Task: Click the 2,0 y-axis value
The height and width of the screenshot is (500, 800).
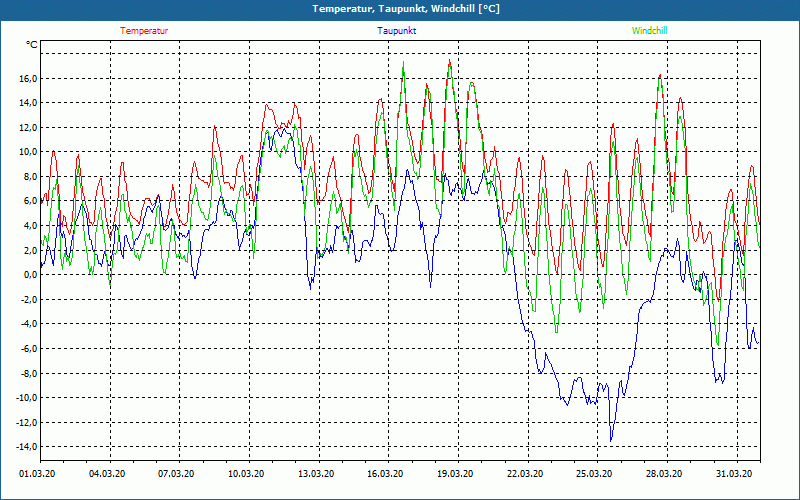Action: 30,251
